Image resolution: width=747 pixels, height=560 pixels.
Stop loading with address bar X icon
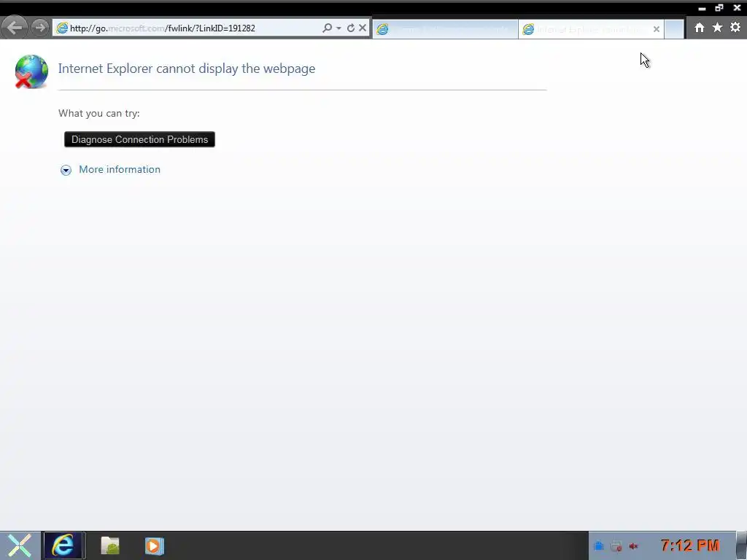(363, 28)
